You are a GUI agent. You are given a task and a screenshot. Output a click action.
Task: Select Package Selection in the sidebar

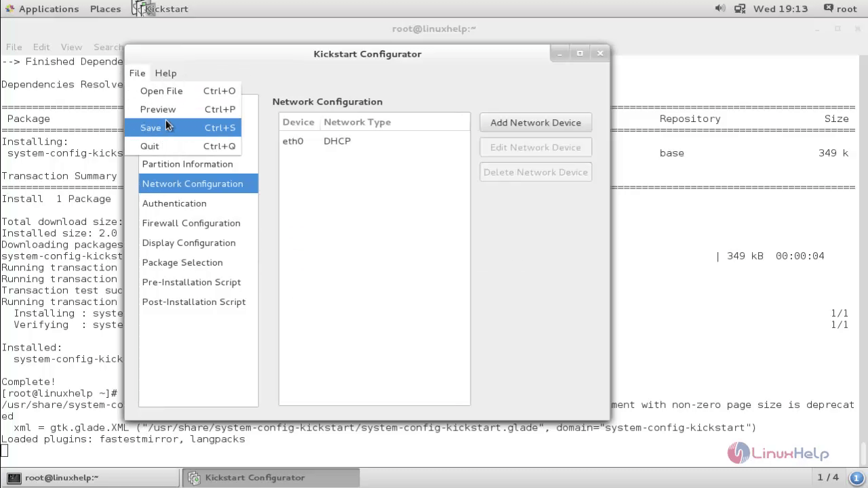(x=198, y=262)
